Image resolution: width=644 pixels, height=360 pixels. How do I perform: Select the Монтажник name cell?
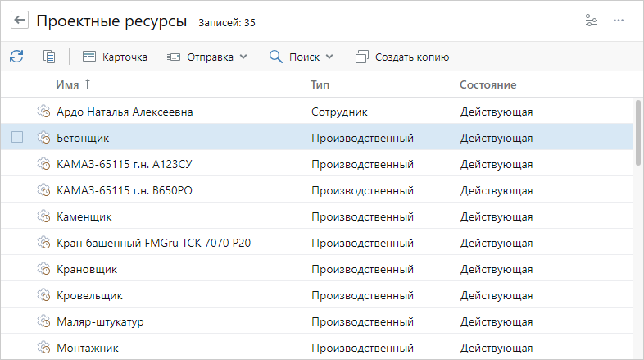(x=88, y=349)
